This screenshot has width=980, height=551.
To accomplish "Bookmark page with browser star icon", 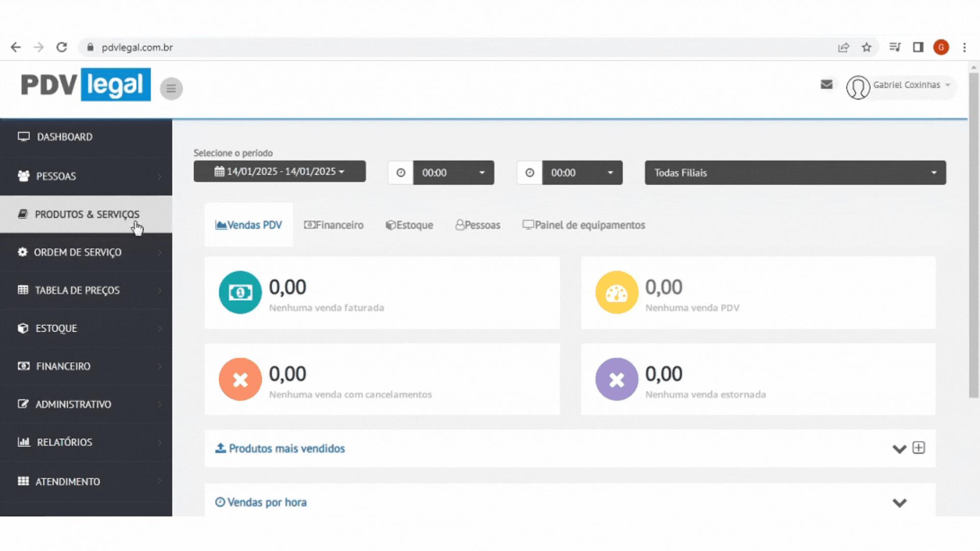I will (866, 47).
